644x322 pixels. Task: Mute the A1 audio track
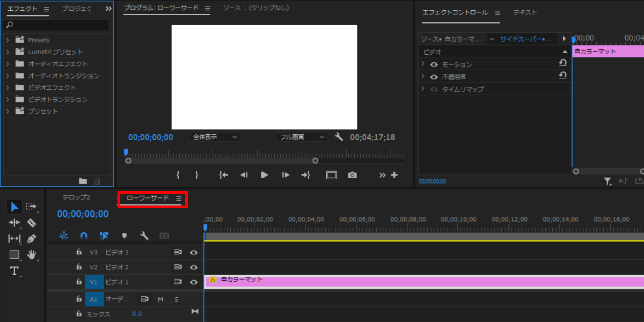160,299
